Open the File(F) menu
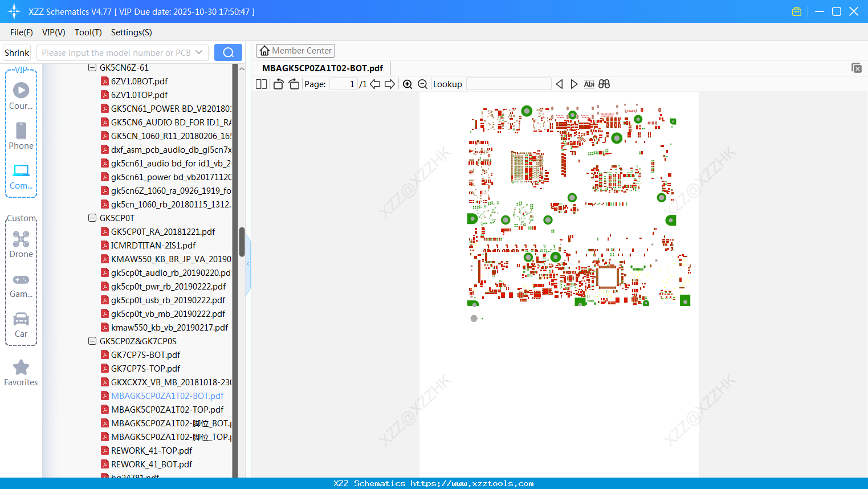This screenshot has height=489, width=868. pos(22,32)
